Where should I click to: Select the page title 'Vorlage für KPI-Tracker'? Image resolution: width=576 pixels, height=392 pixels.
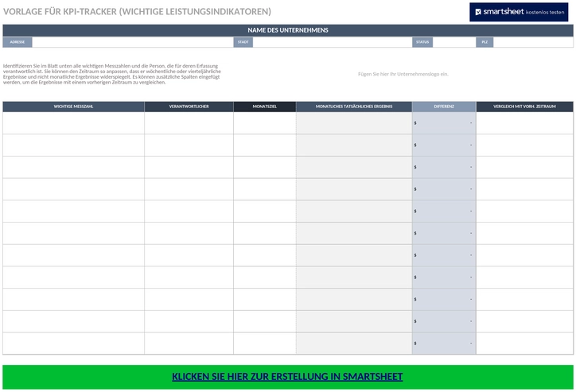tap(137, 12)
